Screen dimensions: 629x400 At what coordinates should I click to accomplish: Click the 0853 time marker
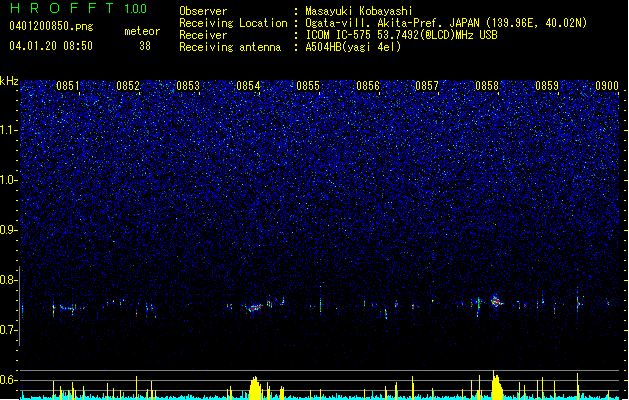tap(188, 86)
